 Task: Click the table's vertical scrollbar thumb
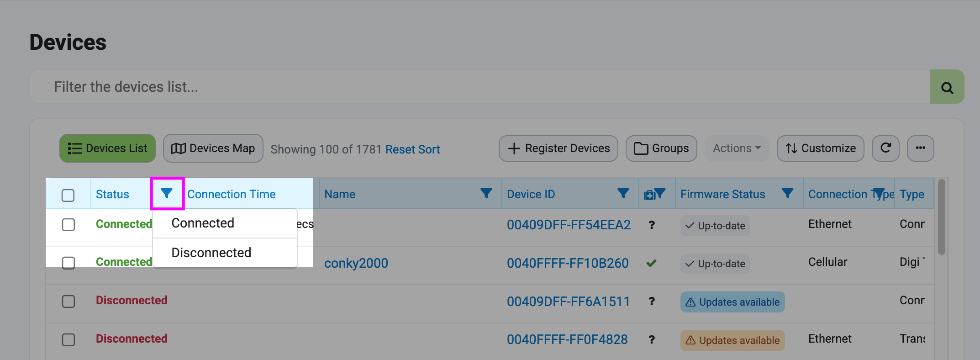941,217
